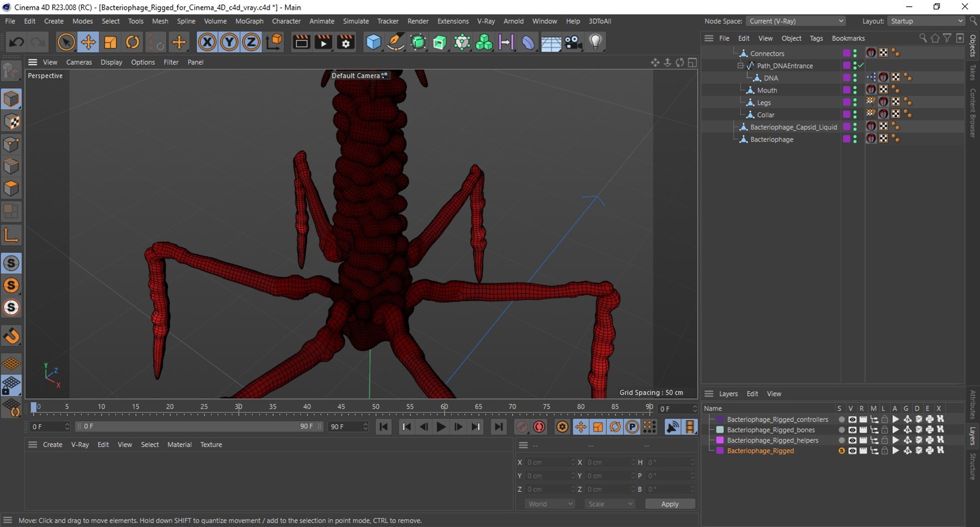Open the World coordinate dropdown
Screen dimensions: 980x527
point(550,504)
